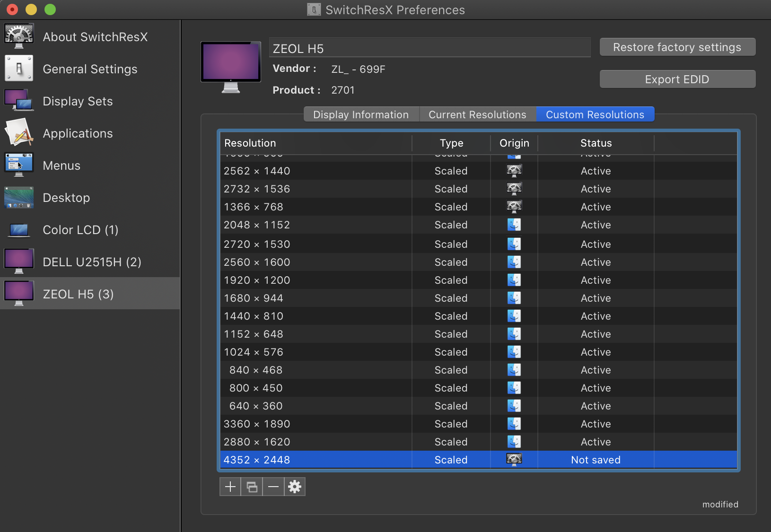The image size is (771, 532).
Task: Click the duplicate resolution button
Action: click(252, 487)
